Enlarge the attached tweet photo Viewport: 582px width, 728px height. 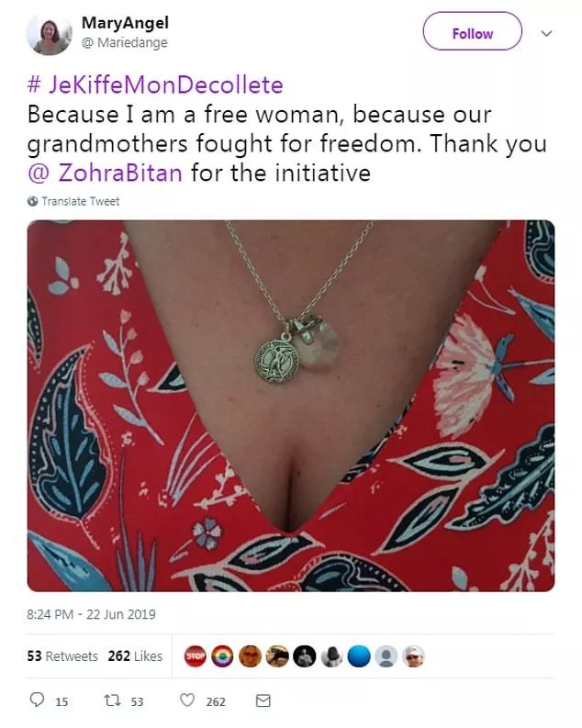(291, 405)
